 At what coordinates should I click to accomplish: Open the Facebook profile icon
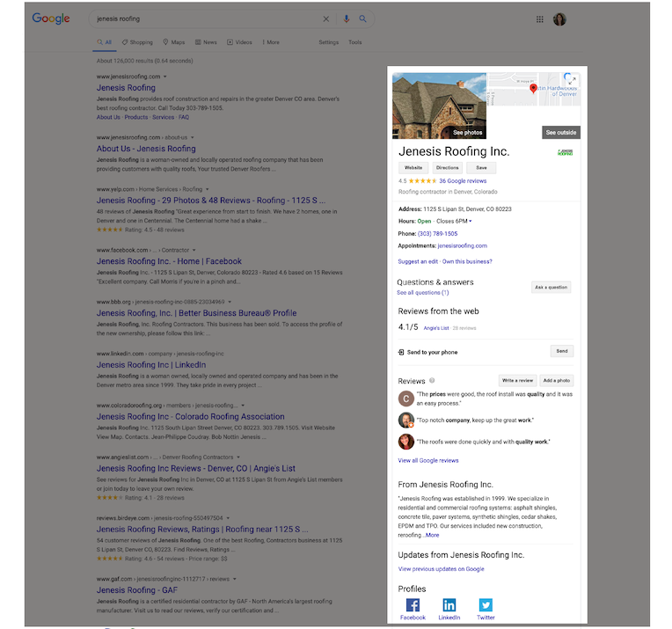413,605
